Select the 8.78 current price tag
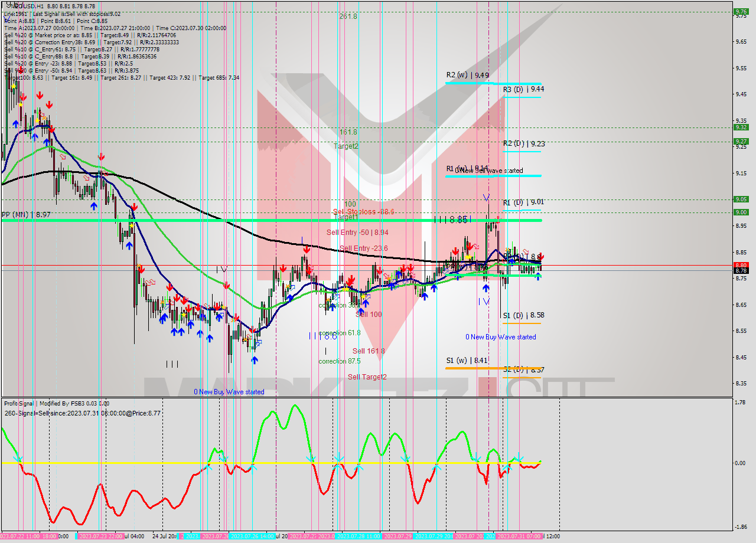756x543 pixels. (x=740, y=271)
